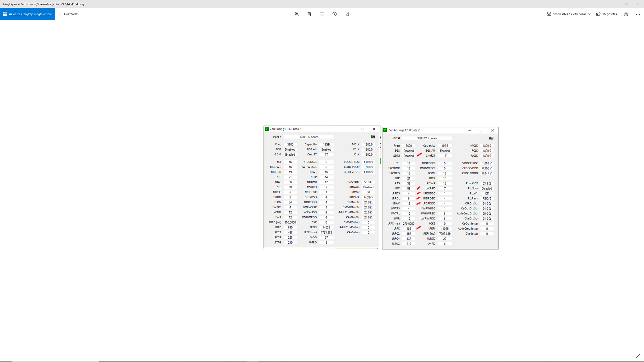This screenshot has height=362, width=644.
Task: Click the tRFC (ns) value 270,0000
Action: [x=409, y=224]
